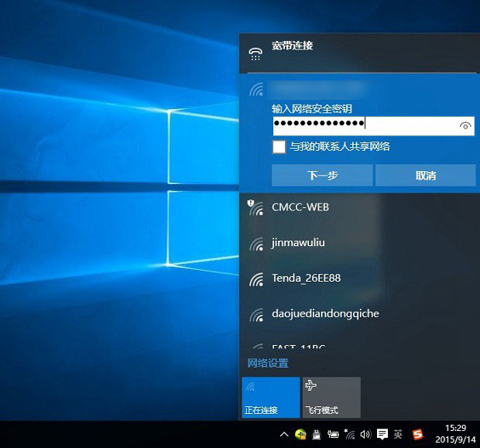Viewport: 480px width, 448px height.
Task: Click the broadband connection (宽带连接) dial-up icon
Action: coord(255,53)
